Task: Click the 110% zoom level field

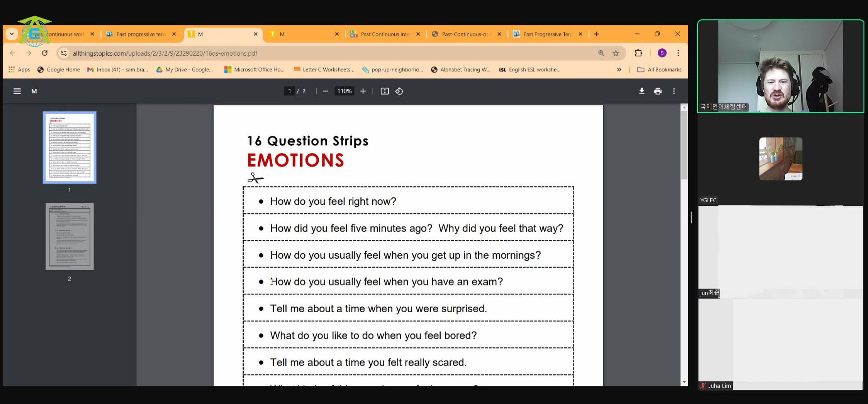Action: tap(344, 91)
